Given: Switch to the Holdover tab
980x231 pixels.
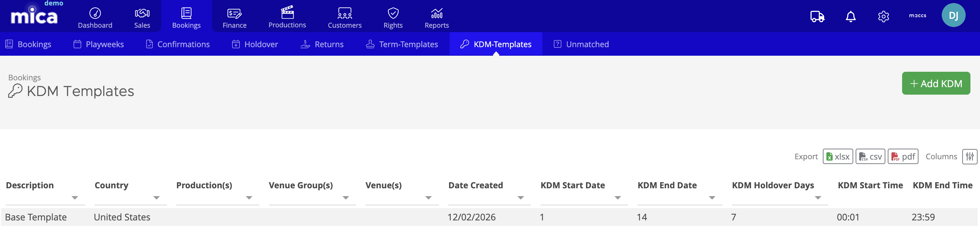Looking at the screenshot, I should 255,44.
